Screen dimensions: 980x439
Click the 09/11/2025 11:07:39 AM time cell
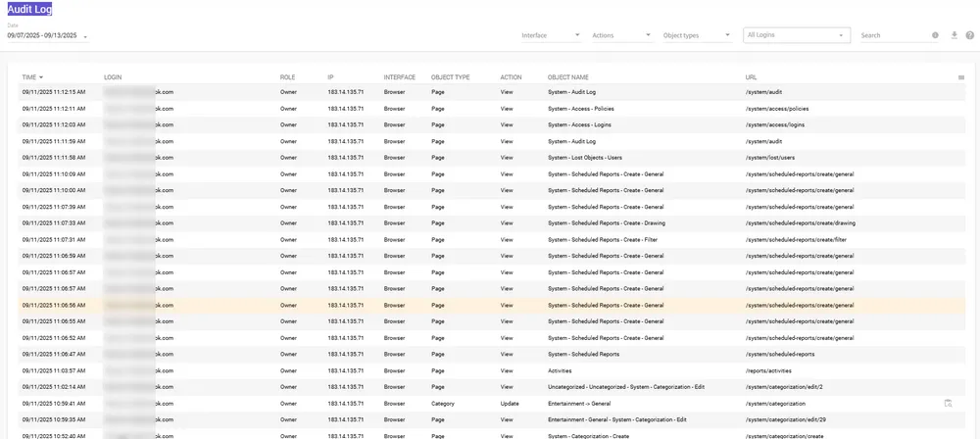pos(54,207)
